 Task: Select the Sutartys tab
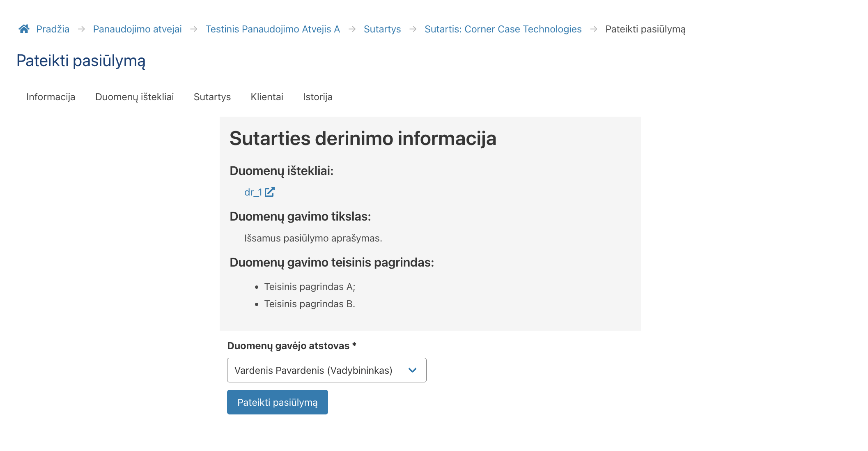click(x=212, y=97)
